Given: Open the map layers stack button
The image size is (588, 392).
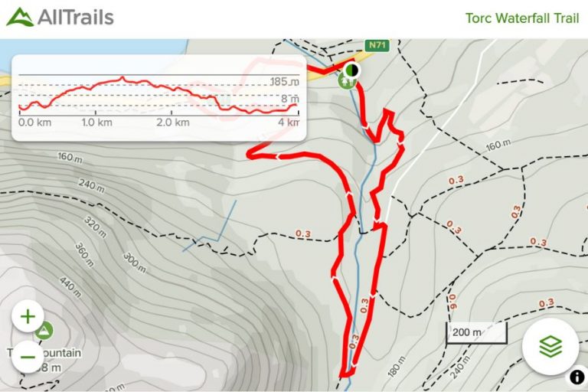Looking at the screenshot, I should [x=550, y=346].
